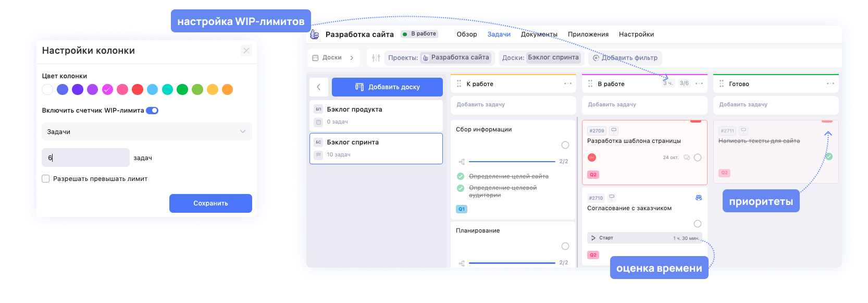
Task: Open comments on Разработка шаблона страницы card
Action: click(x=687, y=157)
